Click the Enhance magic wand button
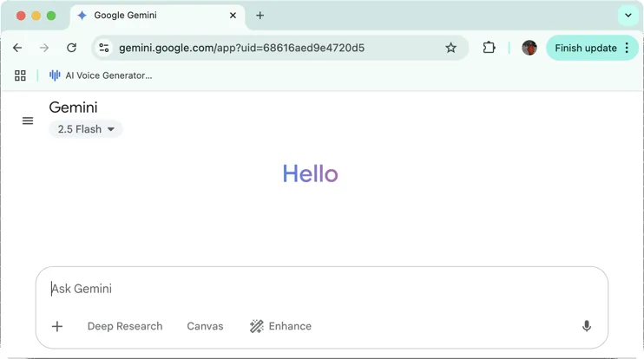 [280, 326]
